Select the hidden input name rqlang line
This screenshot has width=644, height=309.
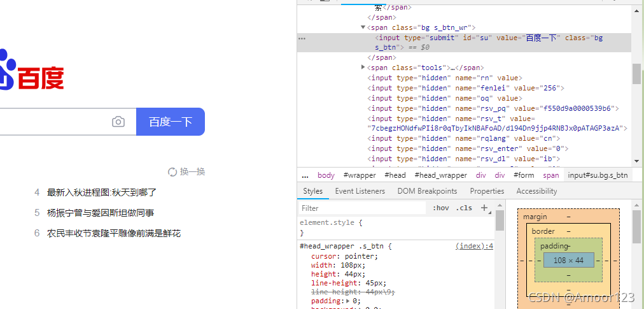pyautogui.click(x=464, y=139)
